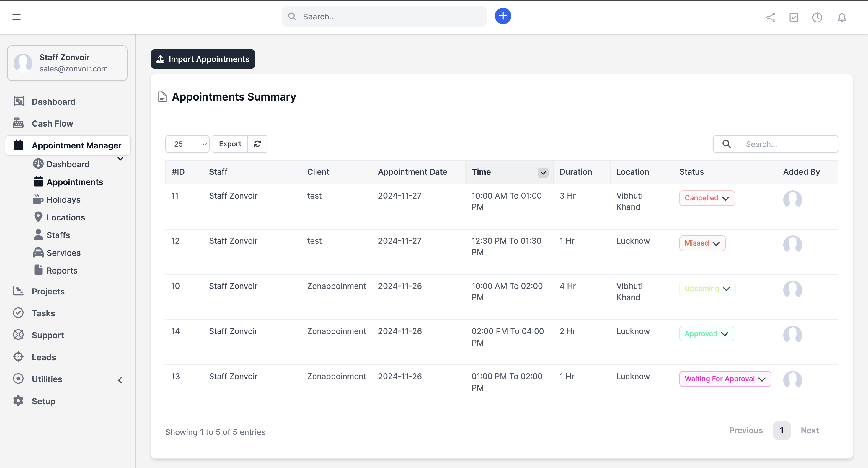Collapse the Appointment Manager submenu chevron

120,158
